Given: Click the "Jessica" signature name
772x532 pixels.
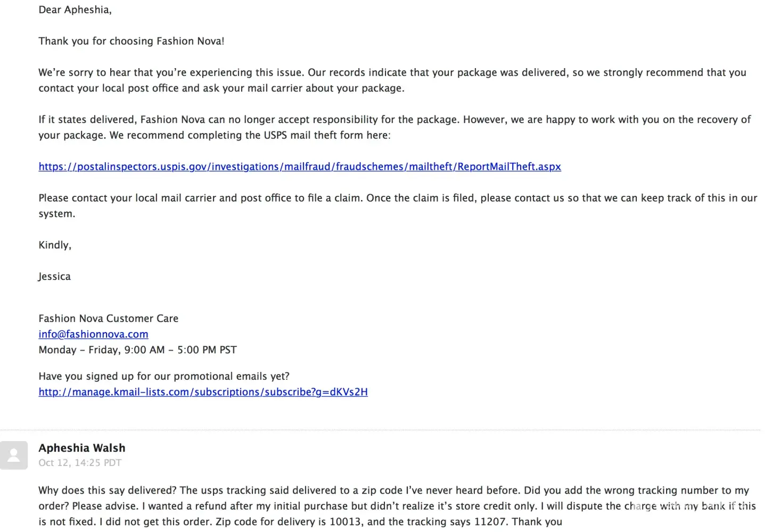Looking at the screenshot, I should (x=54, y=277).
